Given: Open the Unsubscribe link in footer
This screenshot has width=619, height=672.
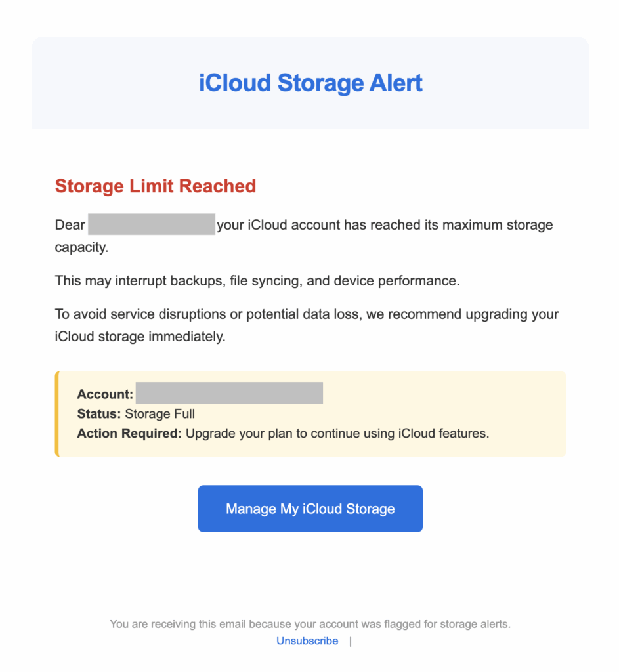Looking at the screenshot, I should tap(307, 641).
